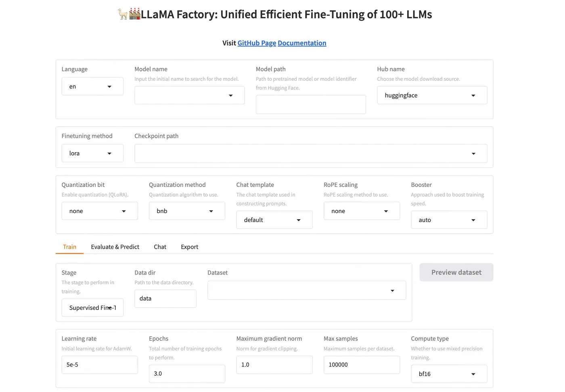The image size is (565, 392).
Task: Switch to the Evaluate & Predict tab
Action: pyautogui.click(x=115, y=247)
